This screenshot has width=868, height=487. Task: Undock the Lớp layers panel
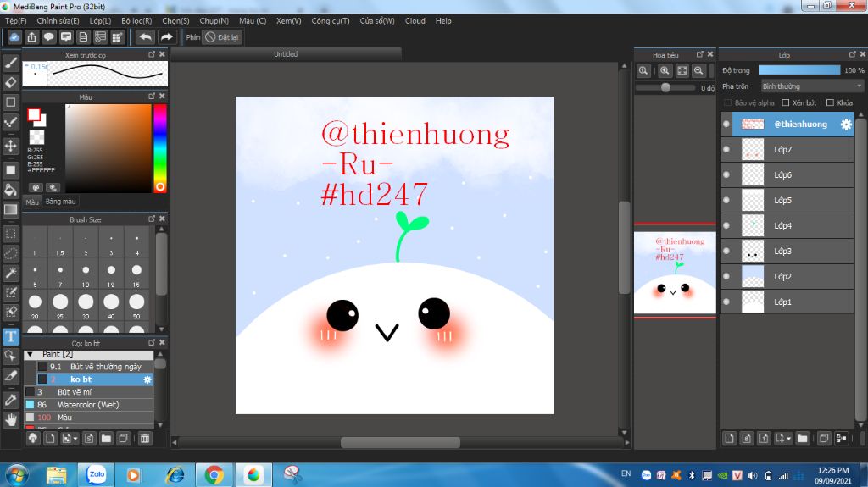pos(852,54)
